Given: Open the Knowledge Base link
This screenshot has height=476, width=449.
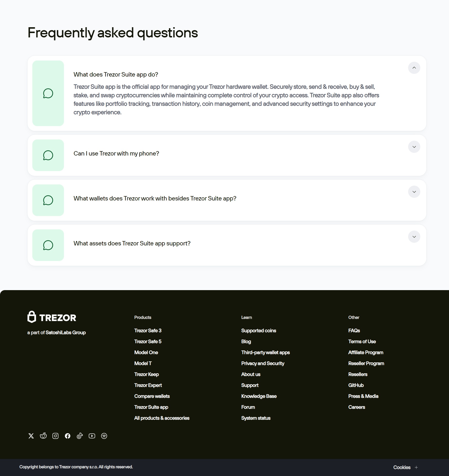Looking at the screenshot, I should point(259,396).
